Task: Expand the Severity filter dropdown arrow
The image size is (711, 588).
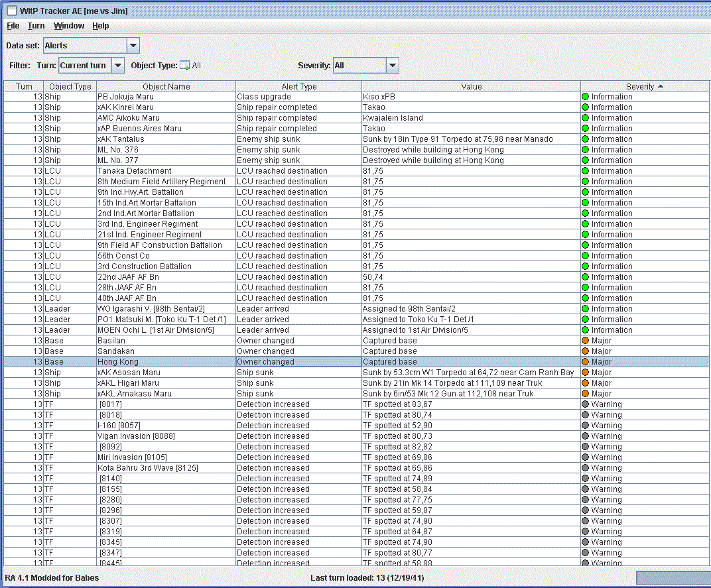Action: [x=393, y=65]
